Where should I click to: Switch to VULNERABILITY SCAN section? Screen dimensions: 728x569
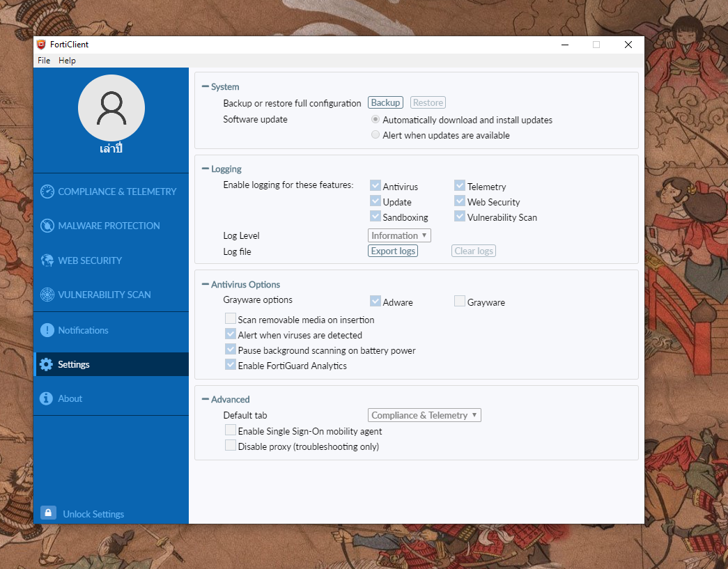point(111,294)
